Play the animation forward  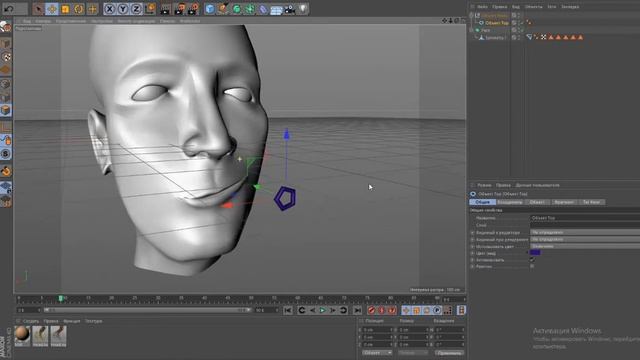(x=322, y=311)
